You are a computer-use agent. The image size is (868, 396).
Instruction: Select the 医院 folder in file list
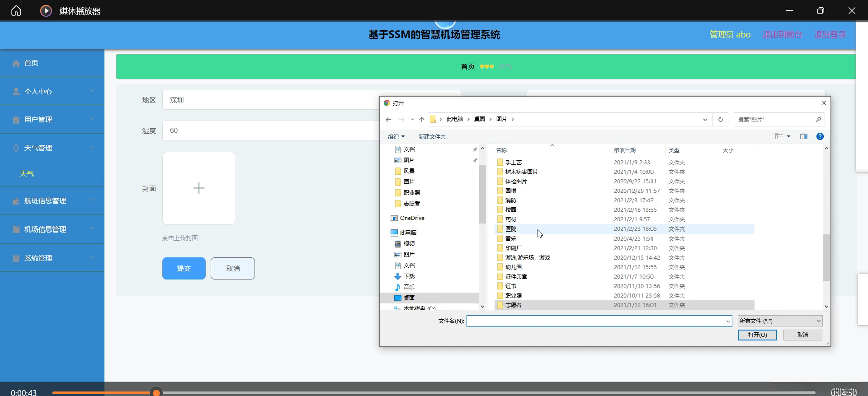[625, 229]
